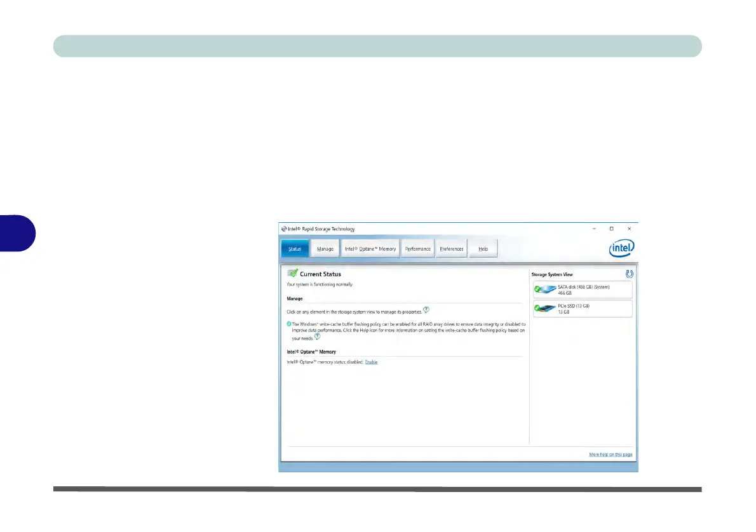This screenshot has width=756, height=532.
Task: Open the Preferences tab
Action: 451,249
